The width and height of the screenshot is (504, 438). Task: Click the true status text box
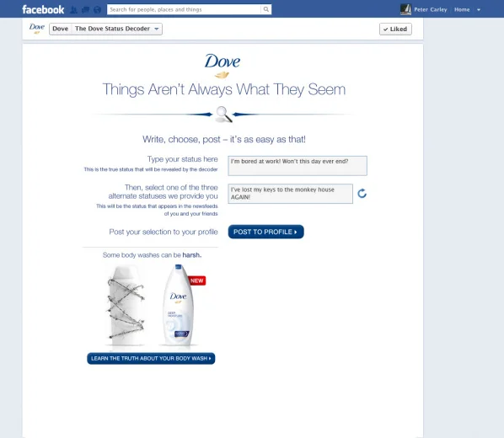298,165
